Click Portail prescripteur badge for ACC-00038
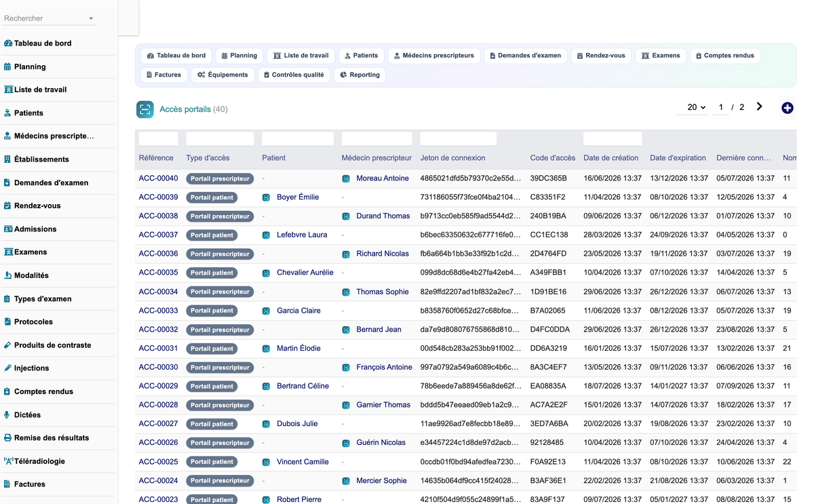The image size is (814, 504). pos(220,216)
